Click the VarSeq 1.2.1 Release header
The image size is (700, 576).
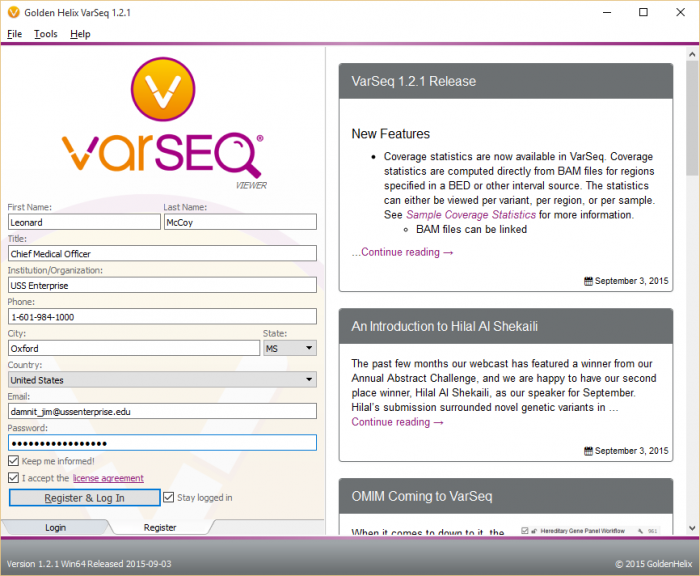[506, 81]
